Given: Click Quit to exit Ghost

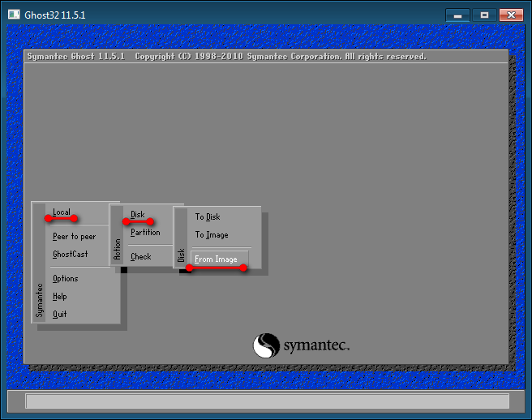Looking at the screenshot, I should pos(60,314).
